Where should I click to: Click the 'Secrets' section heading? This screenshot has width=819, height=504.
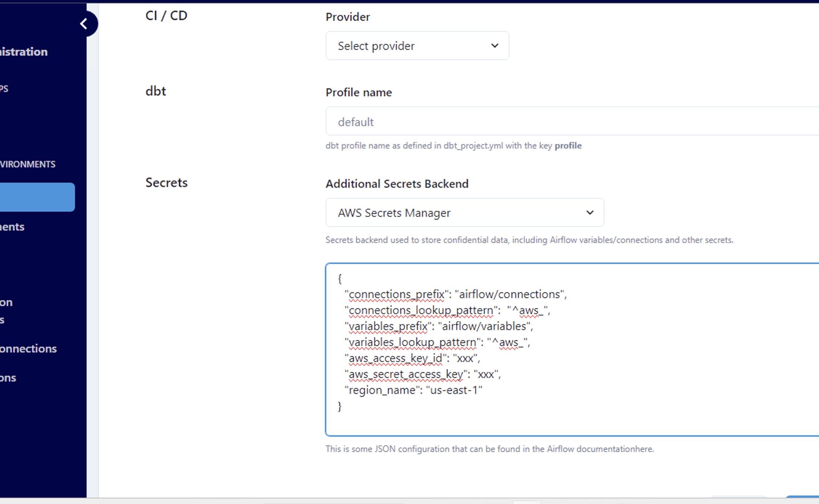pos(166,182)
